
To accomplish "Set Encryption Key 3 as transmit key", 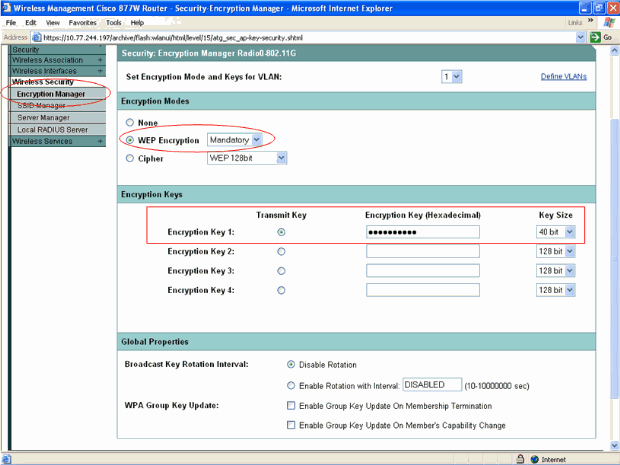I will 281,271.
